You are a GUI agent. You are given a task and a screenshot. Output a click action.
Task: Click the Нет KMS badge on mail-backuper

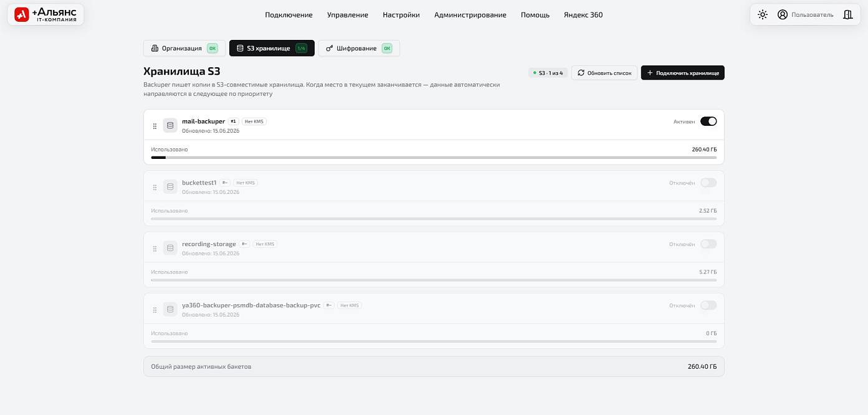254,122
